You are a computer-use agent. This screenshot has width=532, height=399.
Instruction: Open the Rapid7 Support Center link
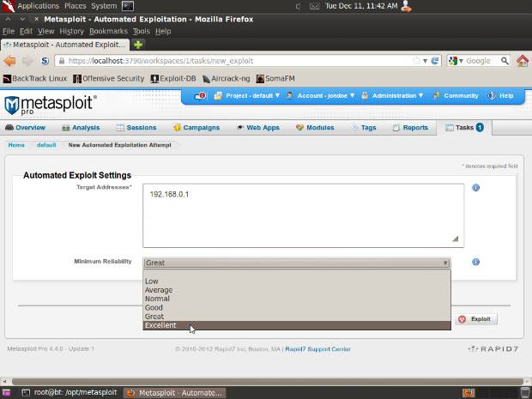317,349
